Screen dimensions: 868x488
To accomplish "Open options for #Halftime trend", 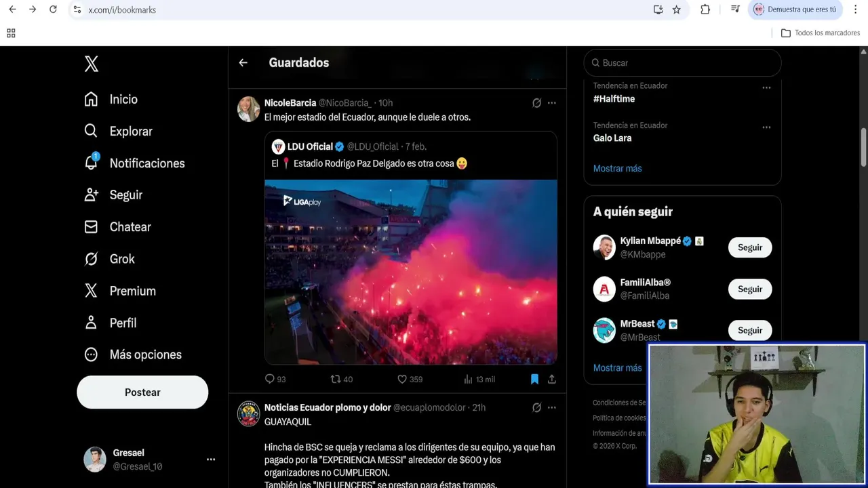I will pos(766,87).
